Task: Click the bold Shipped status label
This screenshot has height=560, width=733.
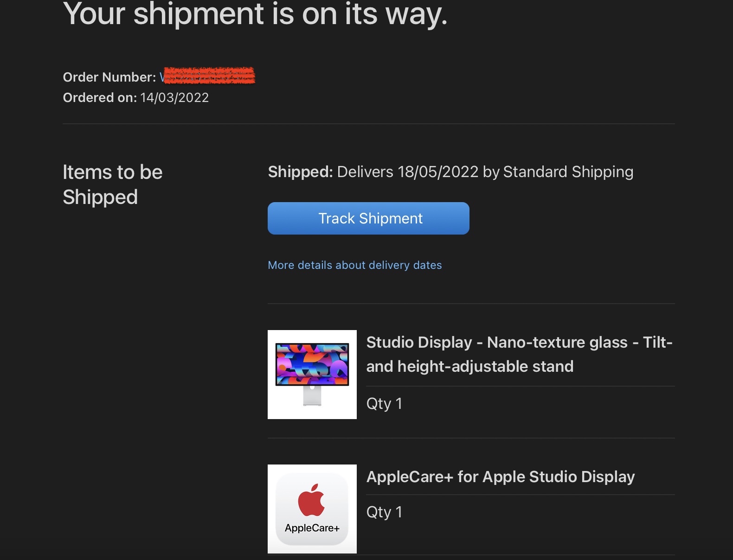Action: click(x=300, y=172)
